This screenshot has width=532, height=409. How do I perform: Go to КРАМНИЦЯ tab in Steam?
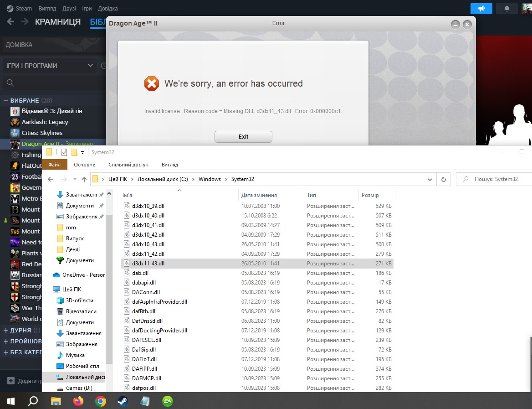(x=58, y=22)
